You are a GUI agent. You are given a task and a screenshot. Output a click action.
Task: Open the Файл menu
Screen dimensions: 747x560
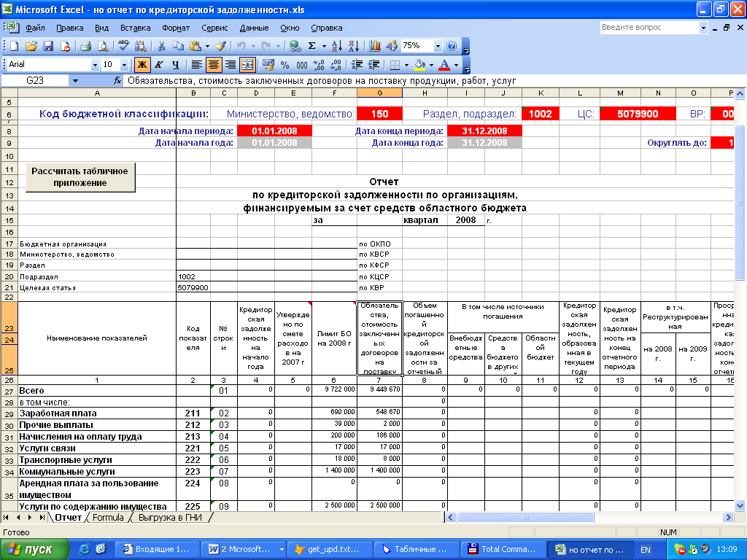point(35,28)
